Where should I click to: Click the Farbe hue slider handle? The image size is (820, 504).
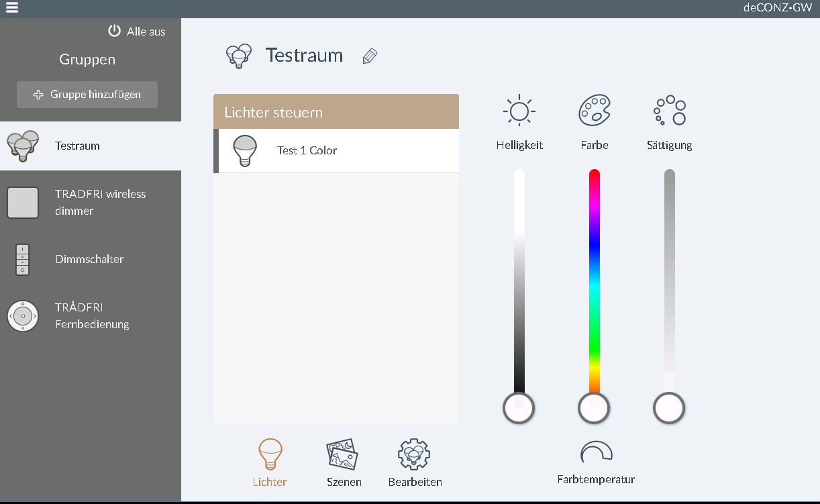[x=594, y=407]
